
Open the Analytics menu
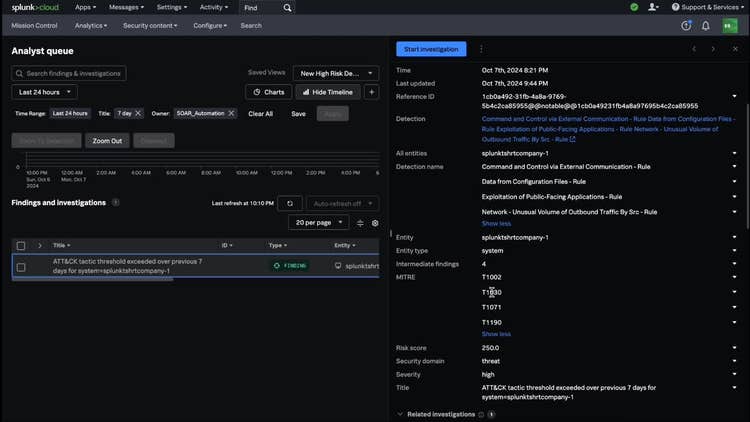pyautogui.click(x=92, y=25)
